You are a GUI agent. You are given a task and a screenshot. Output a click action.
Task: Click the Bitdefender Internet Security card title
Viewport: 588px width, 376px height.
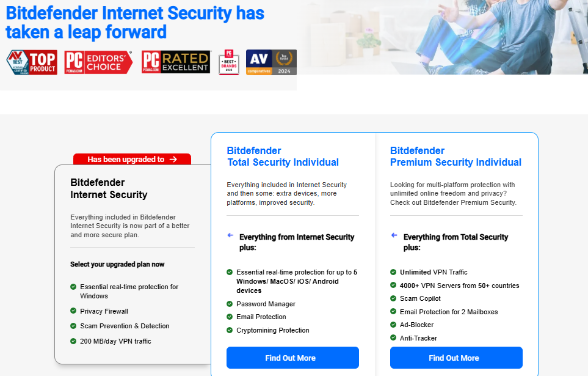(109, 188)
